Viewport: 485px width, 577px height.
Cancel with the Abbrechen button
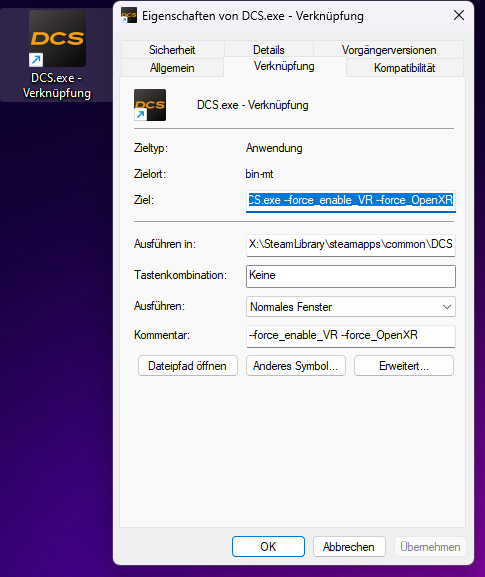[x=349, y=546]
